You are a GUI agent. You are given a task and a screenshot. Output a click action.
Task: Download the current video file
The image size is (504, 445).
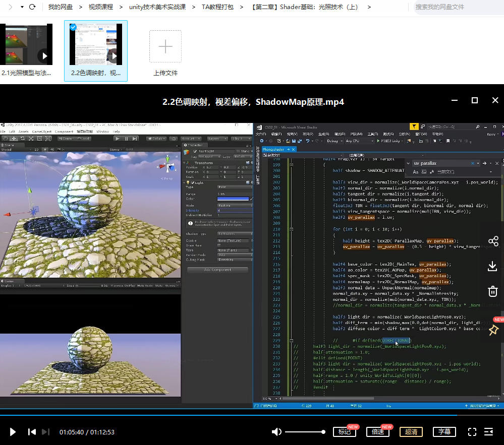[492, 266]
